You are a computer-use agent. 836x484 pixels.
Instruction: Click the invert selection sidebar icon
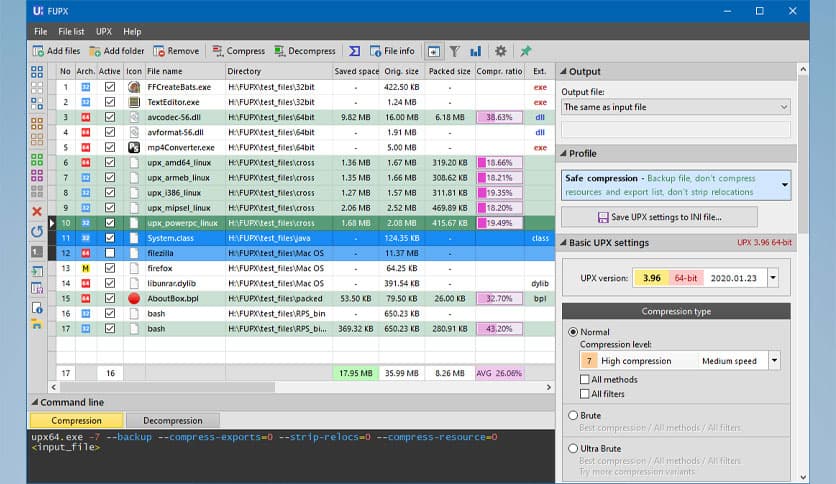[x=37, y=103]
